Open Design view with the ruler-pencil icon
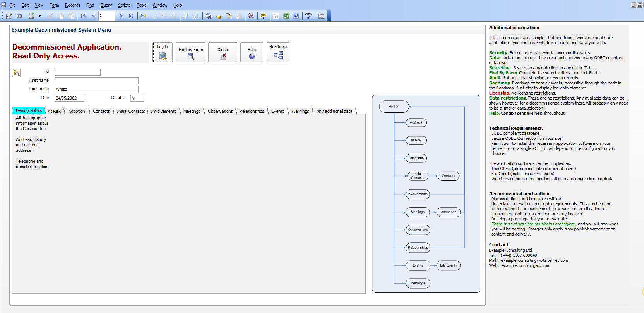 (x=9, y=16)
